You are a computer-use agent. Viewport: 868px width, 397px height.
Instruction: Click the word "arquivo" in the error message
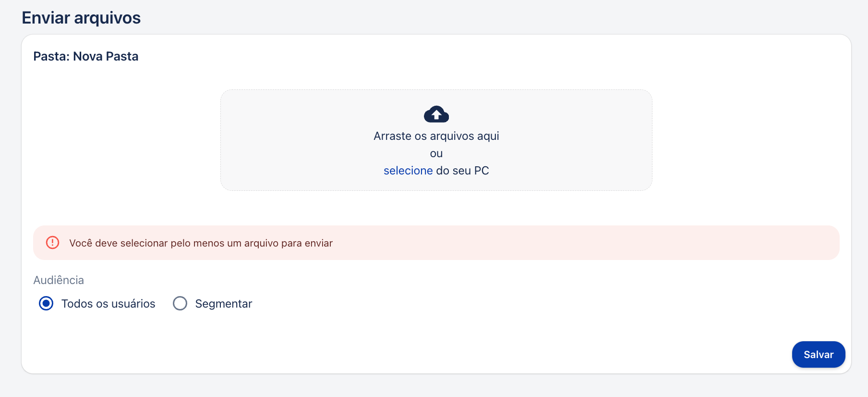(261, 243)
